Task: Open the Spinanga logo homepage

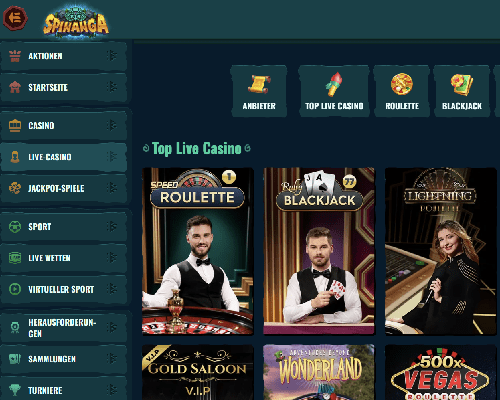Action: (76, 22)
